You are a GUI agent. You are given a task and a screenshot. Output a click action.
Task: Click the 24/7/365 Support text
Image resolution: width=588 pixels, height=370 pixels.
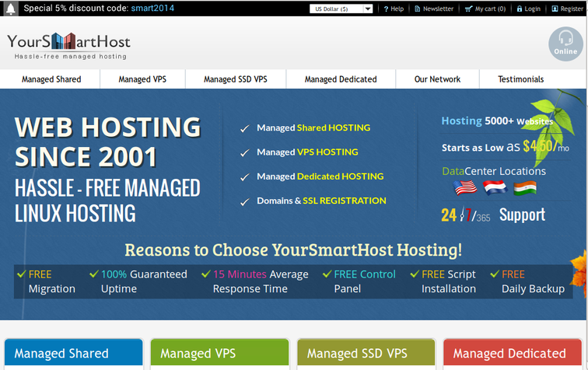[x=493, y=215]
